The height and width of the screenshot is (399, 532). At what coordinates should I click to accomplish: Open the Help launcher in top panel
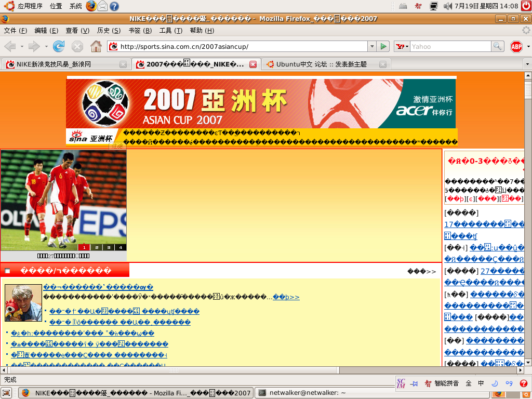click(x=114, y=6)
